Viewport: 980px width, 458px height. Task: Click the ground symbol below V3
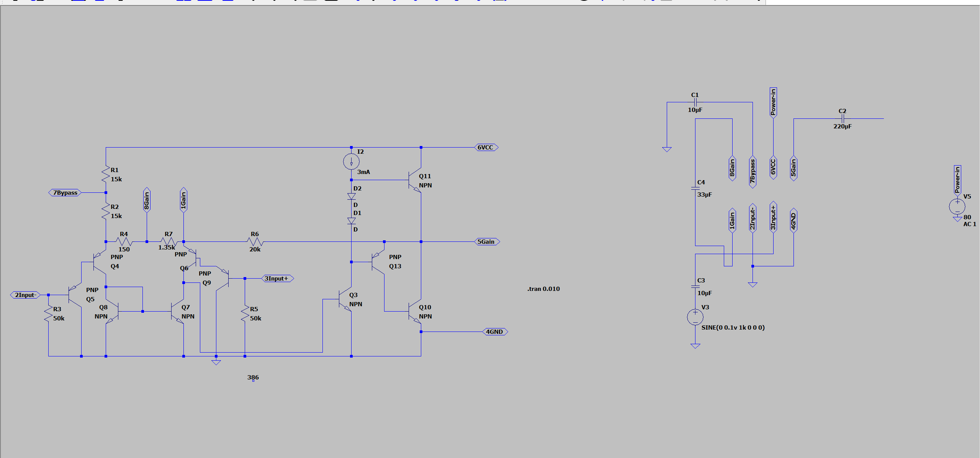click(695, 346)
